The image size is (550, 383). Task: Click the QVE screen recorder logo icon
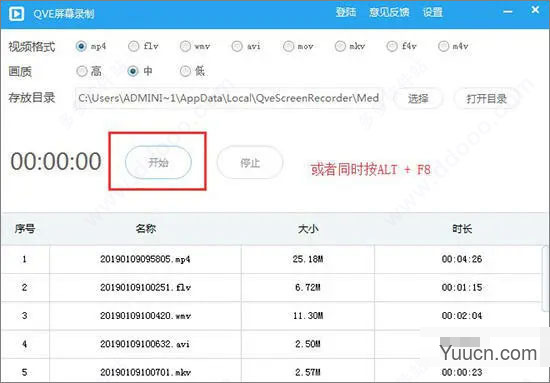point(16,14)
